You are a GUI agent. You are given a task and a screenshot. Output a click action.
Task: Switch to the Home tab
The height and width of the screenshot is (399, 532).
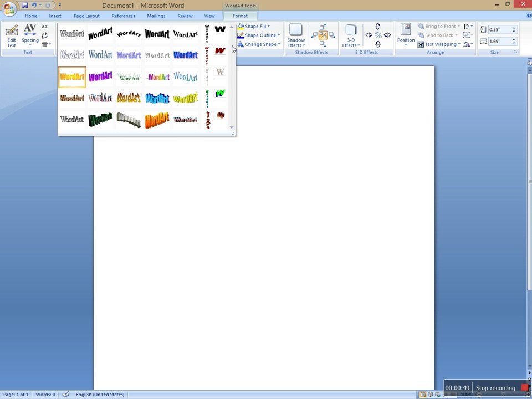coord(31,16)
